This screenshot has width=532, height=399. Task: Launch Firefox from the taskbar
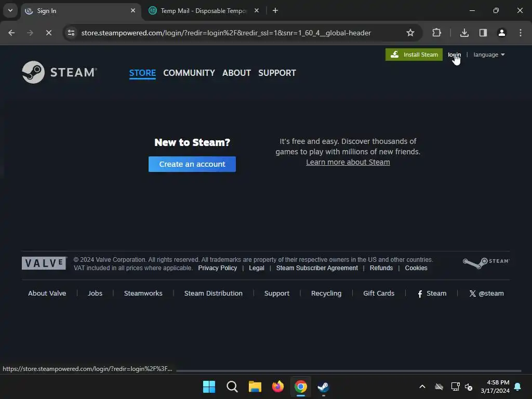coord(278,387)
